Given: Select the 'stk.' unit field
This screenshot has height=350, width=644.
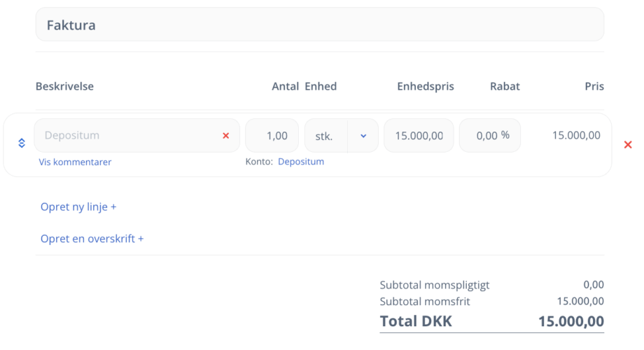Looking at the screenshot, I should coord(325,136).
